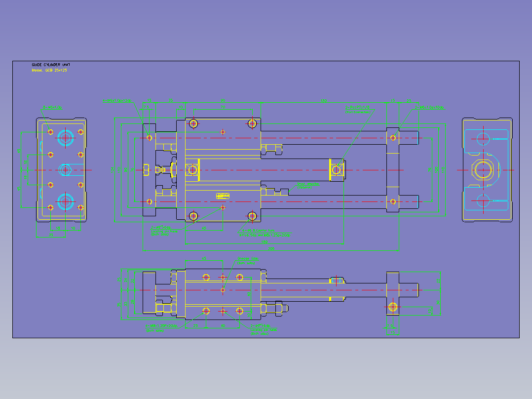Pick the port connection fitting at the rod end
The image size is (532, 399).
336,170
